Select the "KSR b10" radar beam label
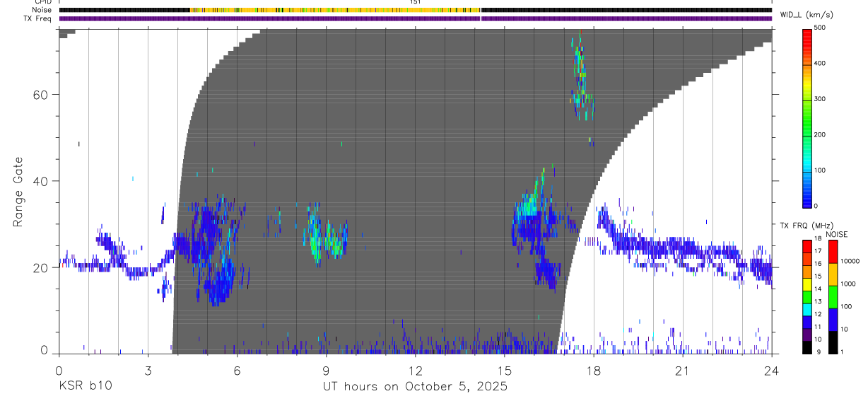 [x=85, y=387]
